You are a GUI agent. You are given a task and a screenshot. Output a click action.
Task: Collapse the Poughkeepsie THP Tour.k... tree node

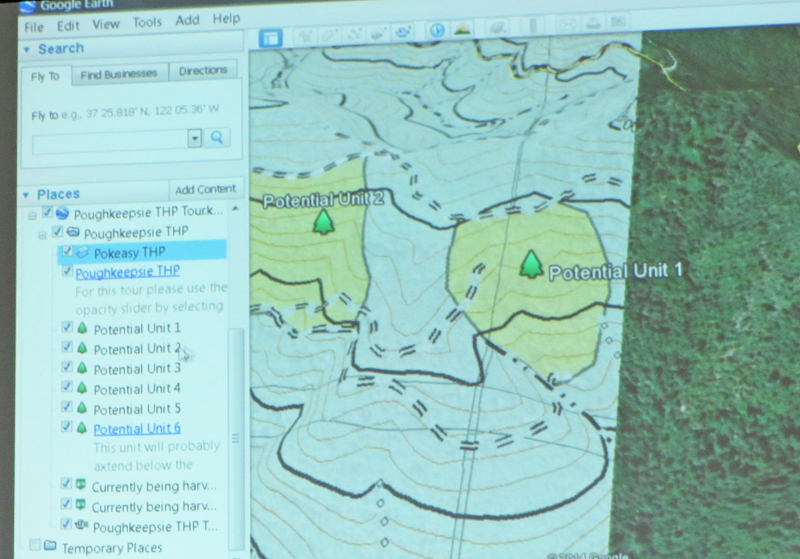32,216
